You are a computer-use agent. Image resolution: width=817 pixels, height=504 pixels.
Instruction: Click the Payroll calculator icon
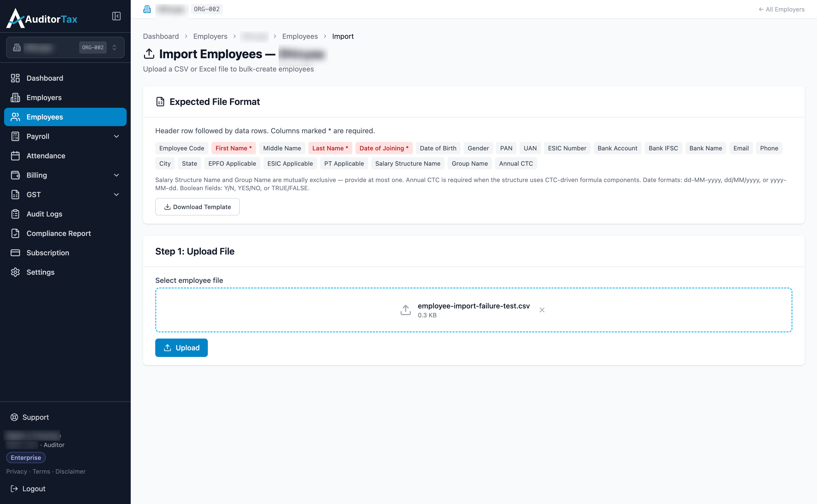click(15, 136)
